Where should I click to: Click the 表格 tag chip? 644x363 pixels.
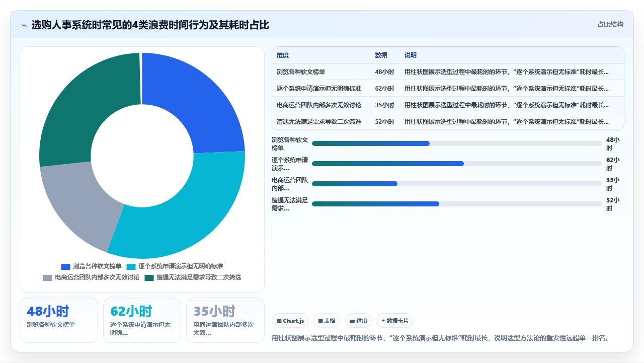pyautogui.click(x=327, y=321)
